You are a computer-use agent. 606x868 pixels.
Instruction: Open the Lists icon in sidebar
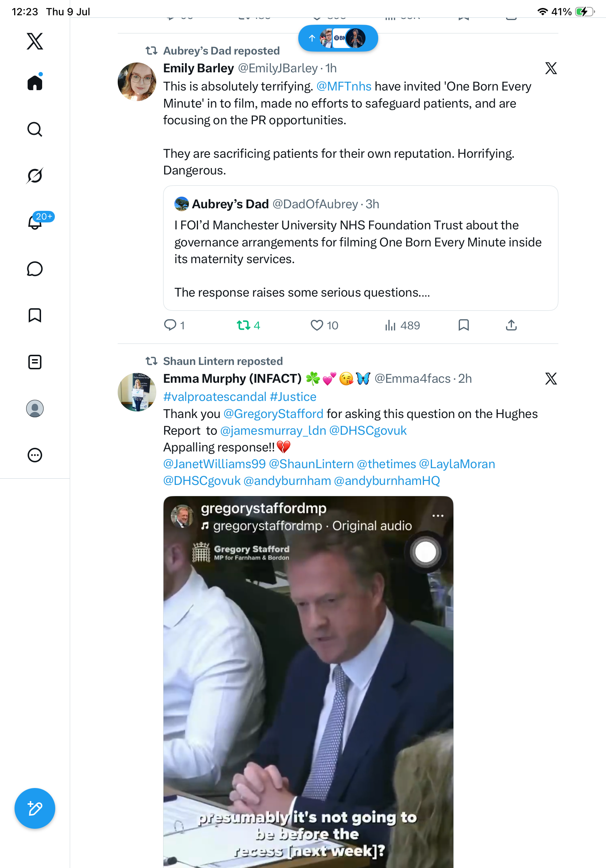35,362
